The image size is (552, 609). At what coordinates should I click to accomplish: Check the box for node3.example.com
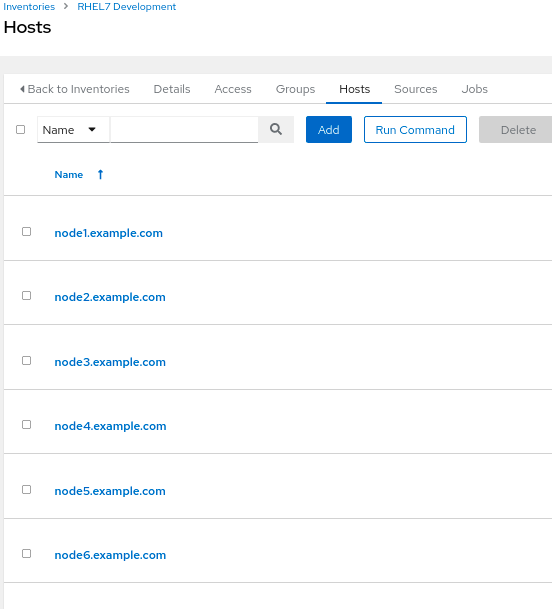point(26,361)
